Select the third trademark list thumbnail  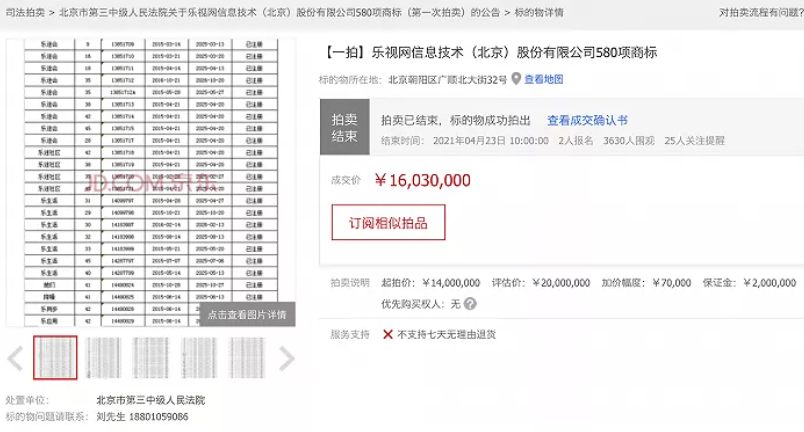point(151,358)
